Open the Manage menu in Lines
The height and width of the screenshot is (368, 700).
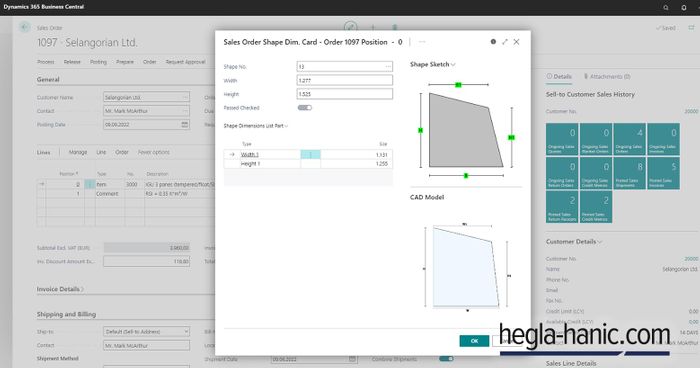(x=78, y=152)
